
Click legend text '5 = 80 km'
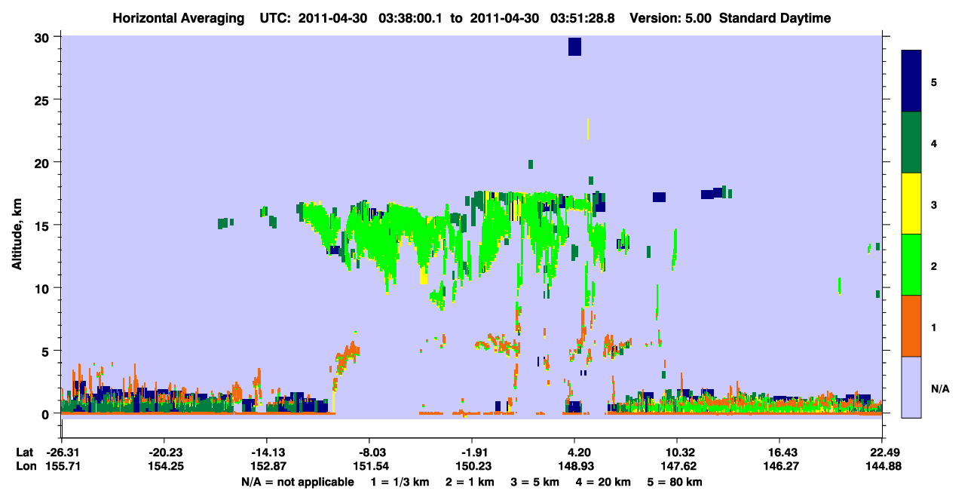[676, 482]
